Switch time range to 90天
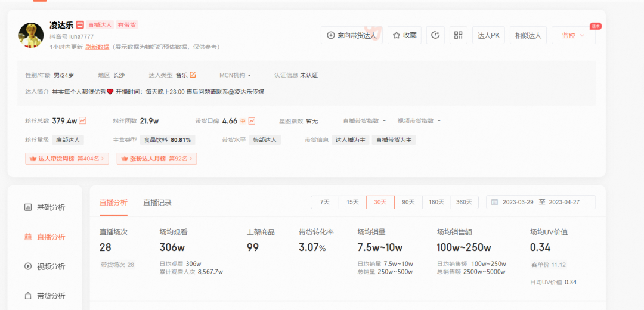The image size is (644, 310). (408, 203)
